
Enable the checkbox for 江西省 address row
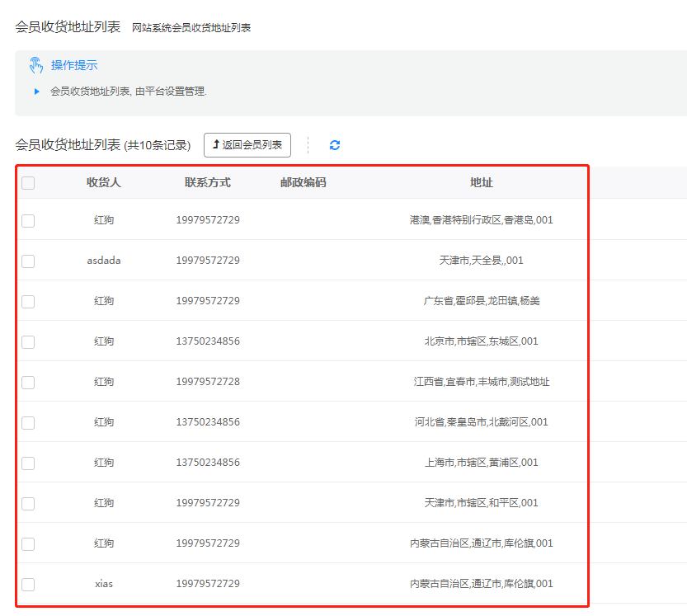point(28,382)
